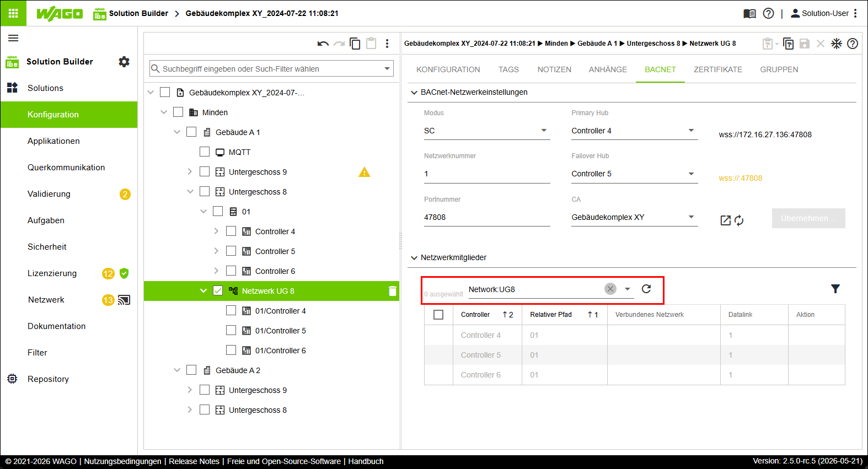
Task: Open the handbook book icon in header
Action: pyautogui.click(x=749, y=13)
